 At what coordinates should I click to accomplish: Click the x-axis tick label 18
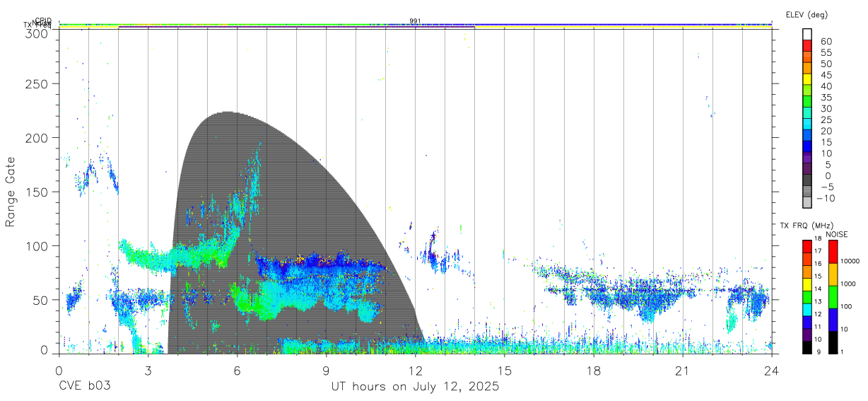(594, 371)
